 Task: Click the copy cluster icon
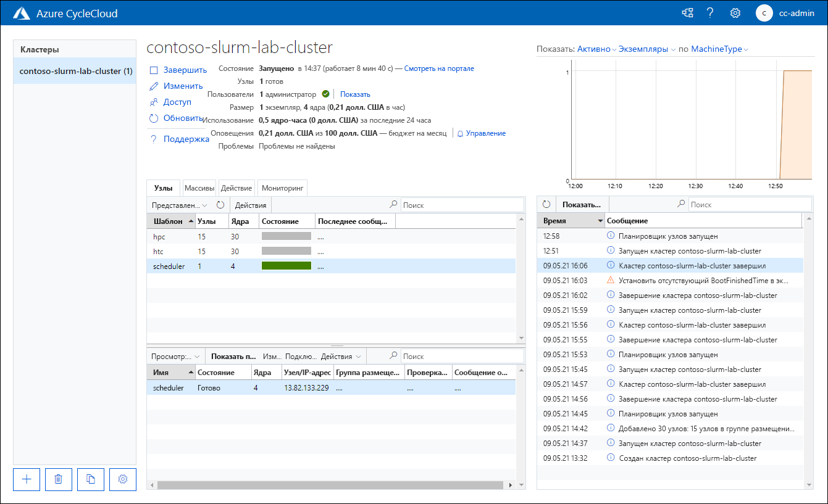pos(91,479)
